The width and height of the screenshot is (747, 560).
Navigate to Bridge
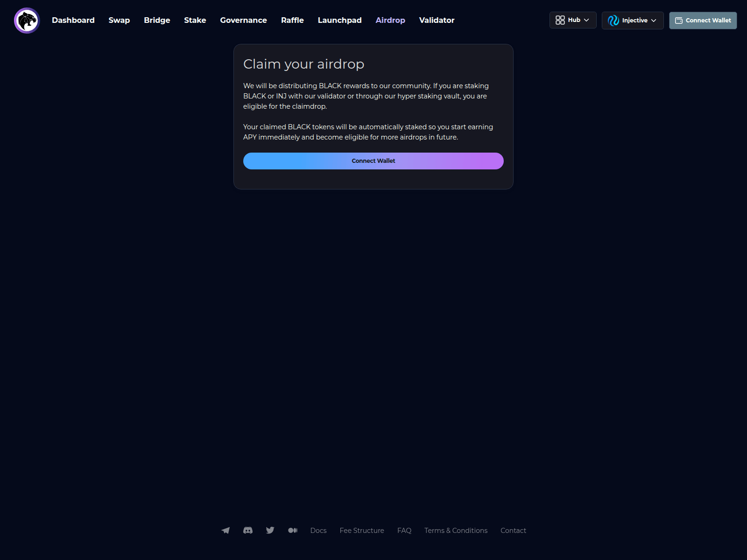[x=157, y=21]
